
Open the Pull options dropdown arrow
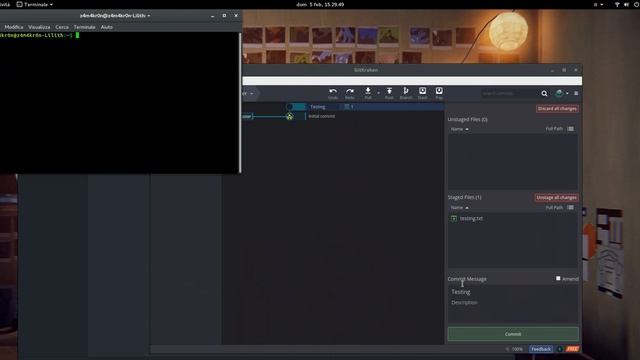[378, 93]
